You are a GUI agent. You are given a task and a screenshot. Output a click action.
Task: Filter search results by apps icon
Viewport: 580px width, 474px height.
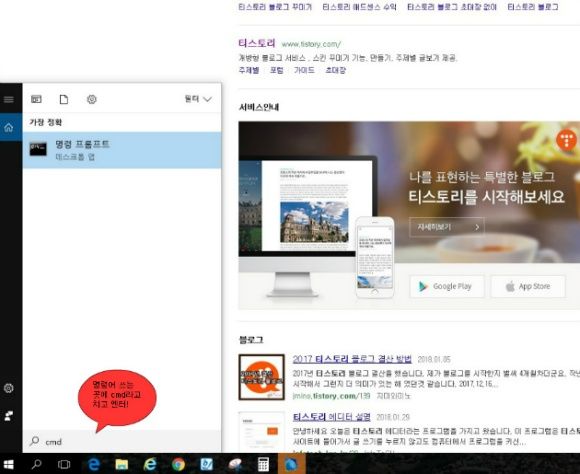click(36, 99)
